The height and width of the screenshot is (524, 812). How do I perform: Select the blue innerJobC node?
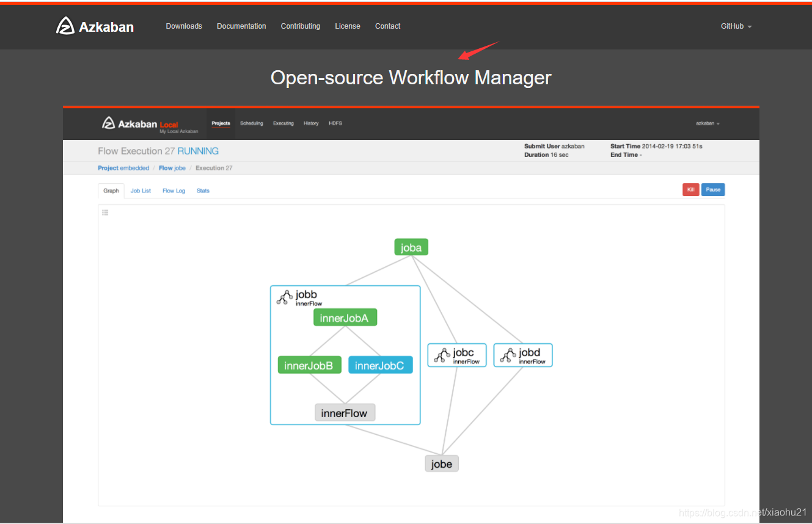tap(380, 365)
